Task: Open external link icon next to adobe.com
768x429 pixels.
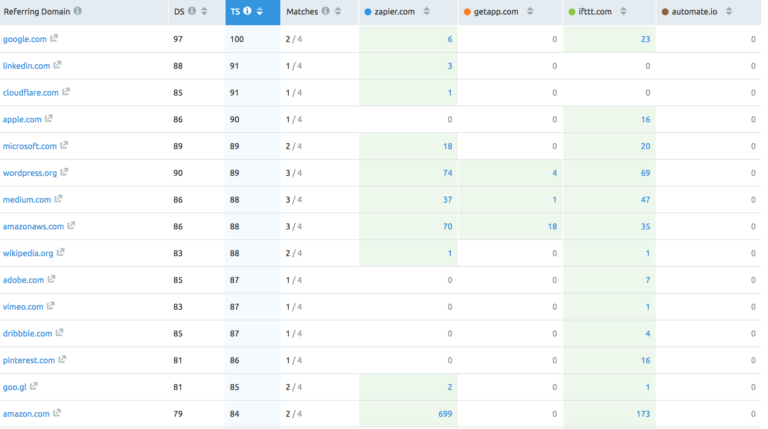Action: (51, 279)
